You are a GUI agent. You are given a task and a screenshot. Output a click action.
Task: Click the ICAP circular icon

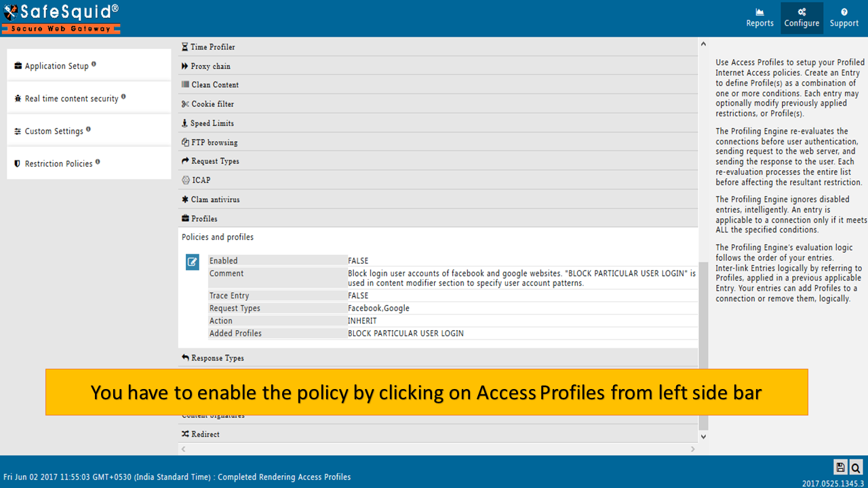pos(186,180)
